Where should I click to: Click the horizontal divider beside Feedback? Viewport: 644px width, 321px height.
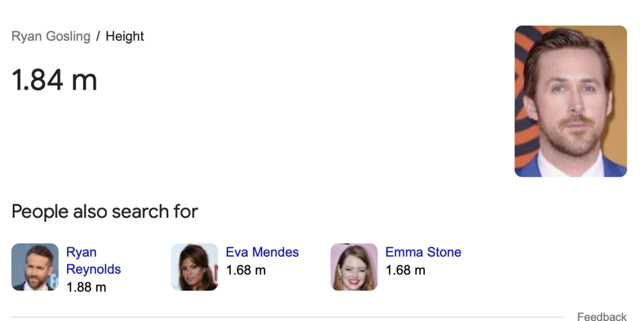pyautogui.click(x=287, y=317)
